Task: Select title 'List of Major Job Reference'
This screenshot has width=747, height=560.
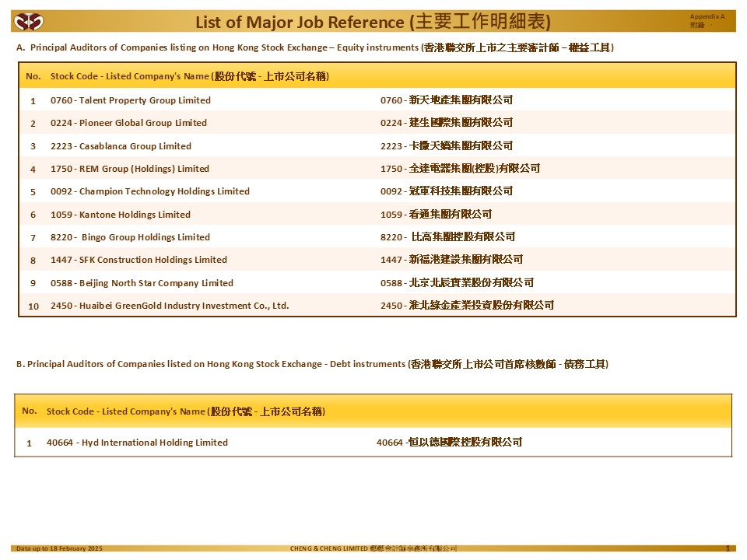Action: pyautogui.click(x=300, y=22)
